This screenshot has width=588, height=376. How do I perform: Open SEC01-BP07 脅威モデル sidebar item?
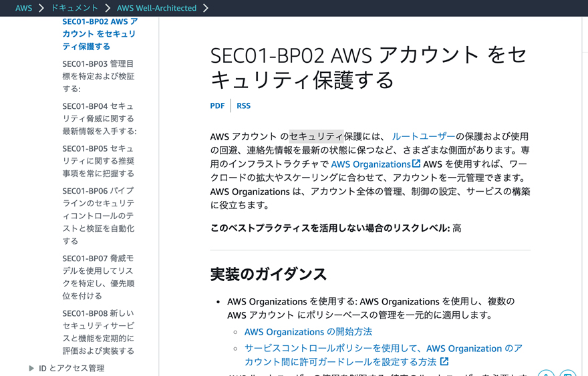(x=98, y=277)
